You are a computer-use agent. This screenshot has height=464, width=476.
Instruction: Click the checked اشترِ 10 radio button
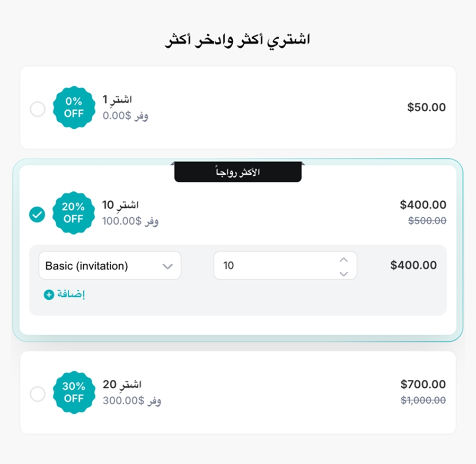(37, 215)
